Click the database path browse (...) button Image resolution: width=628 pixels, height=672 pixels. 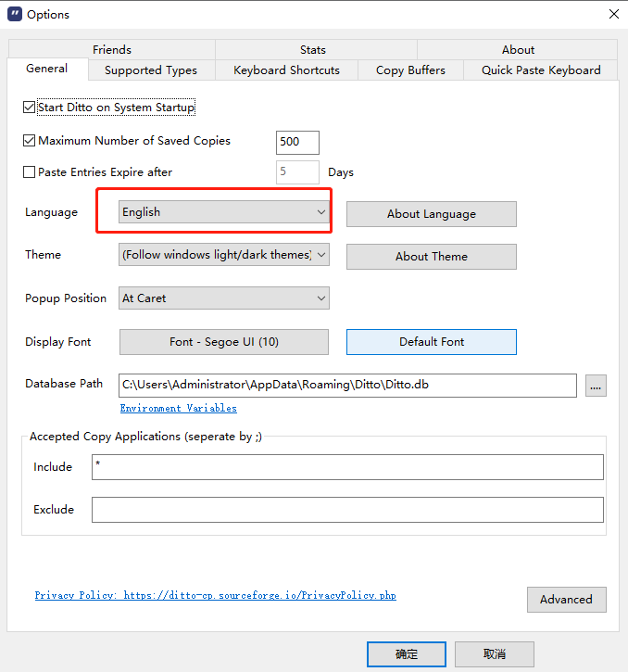[596, 386]
